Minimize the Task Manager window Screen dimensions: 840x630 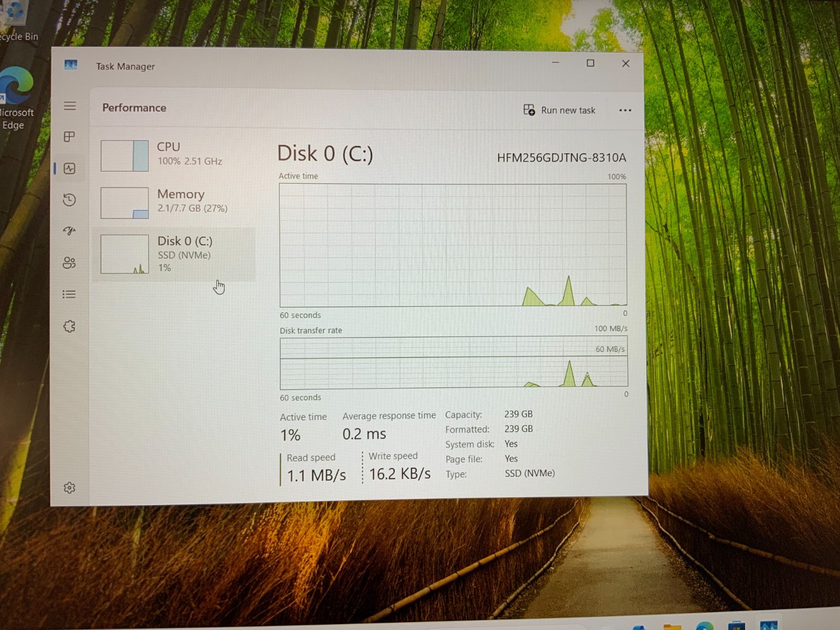(555, 63)
